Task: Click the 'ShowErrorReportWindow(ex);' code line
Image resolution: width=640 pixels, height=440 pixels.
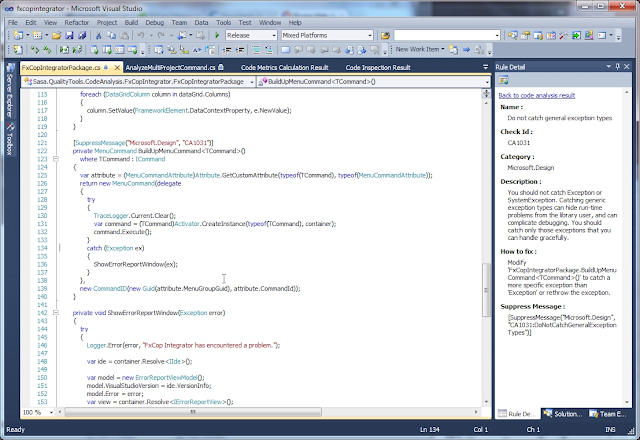Action: pyautogui.click(x=136, y=264)
